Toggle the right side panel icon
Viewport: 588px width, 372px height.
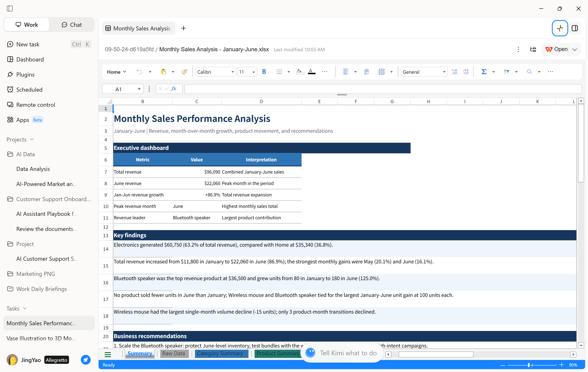[x=575, y=28]
